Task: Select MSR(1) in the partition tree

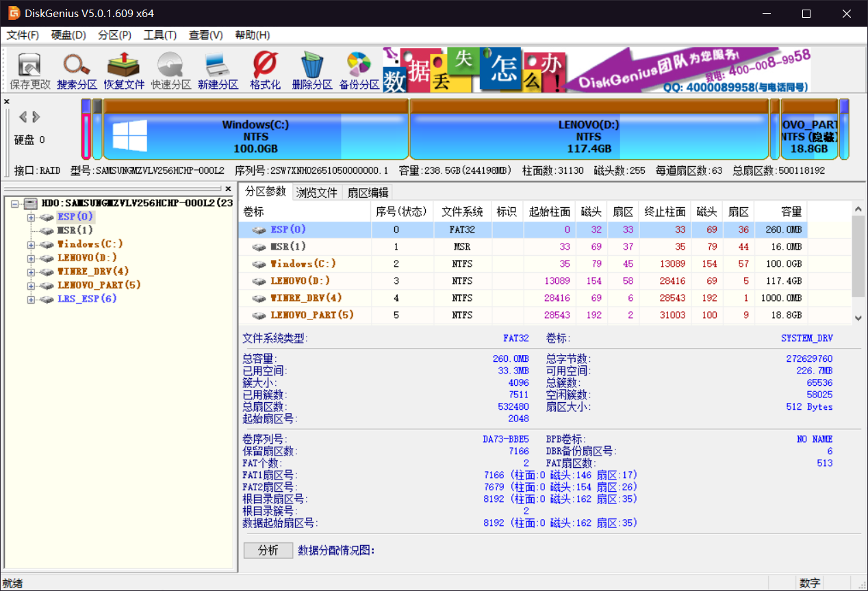Action: pos(75,231)
